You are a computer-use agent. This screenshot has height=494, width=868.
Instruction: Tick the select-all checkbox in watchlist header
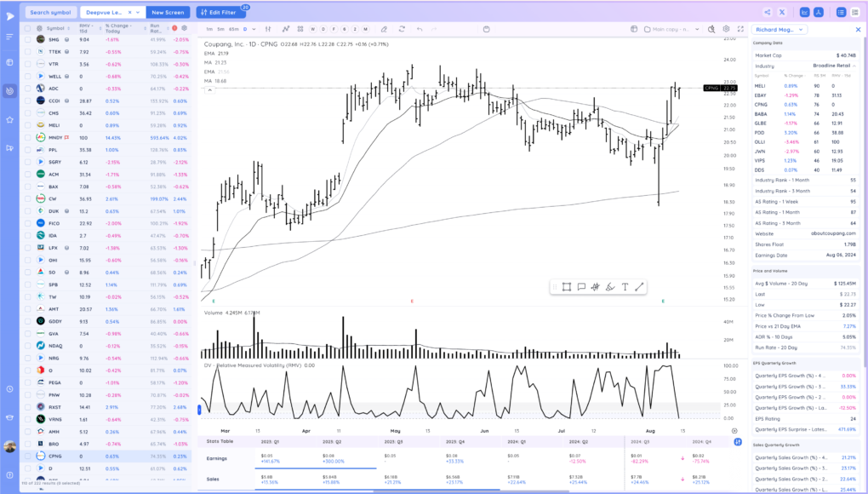click(28, 28)
